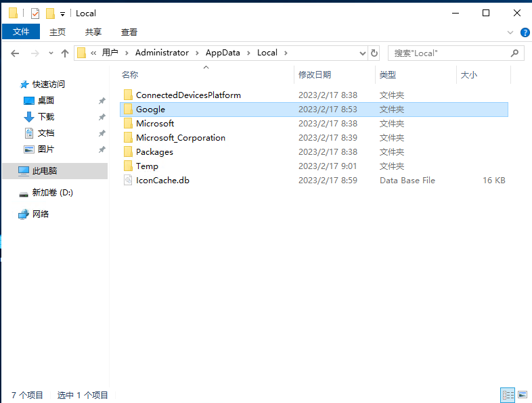Click the New folder quick access icon
The image size is (532, 403).
click(x=50, y=14)
